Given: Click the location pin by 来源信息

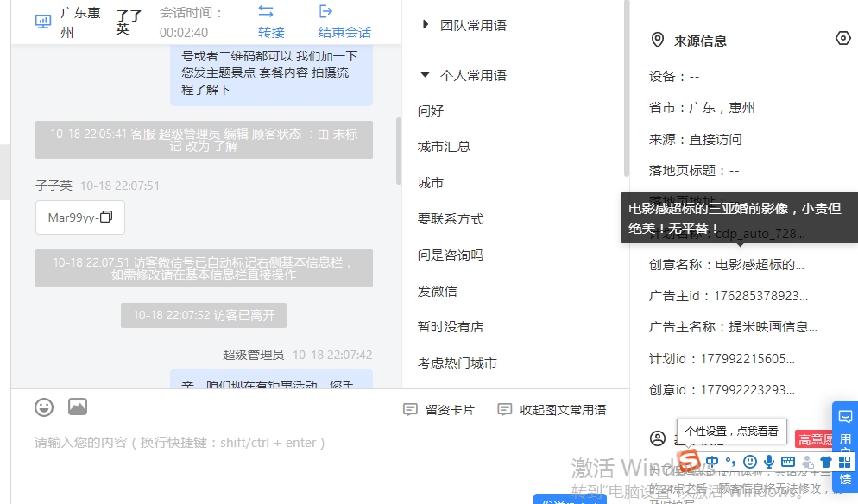Looking at the screenshot, I should coord(657,40).
